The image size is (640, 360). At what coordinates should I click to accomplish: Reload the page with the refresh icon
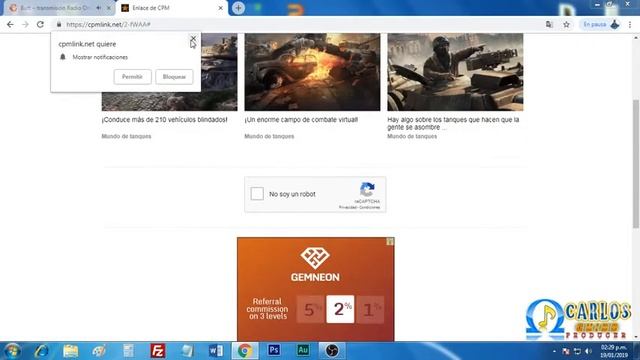click(x=40, y=24)
